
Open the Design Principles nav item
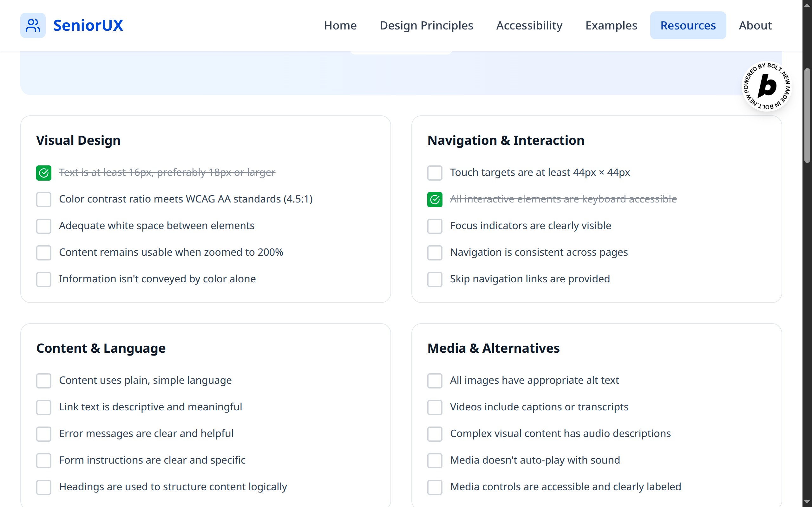426,25
